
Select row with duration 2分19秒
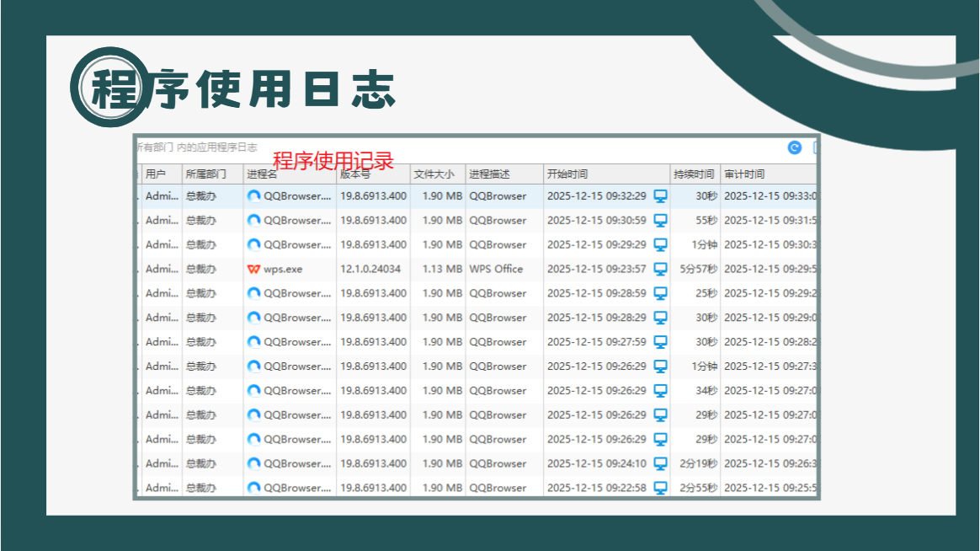tap(477, 463)
